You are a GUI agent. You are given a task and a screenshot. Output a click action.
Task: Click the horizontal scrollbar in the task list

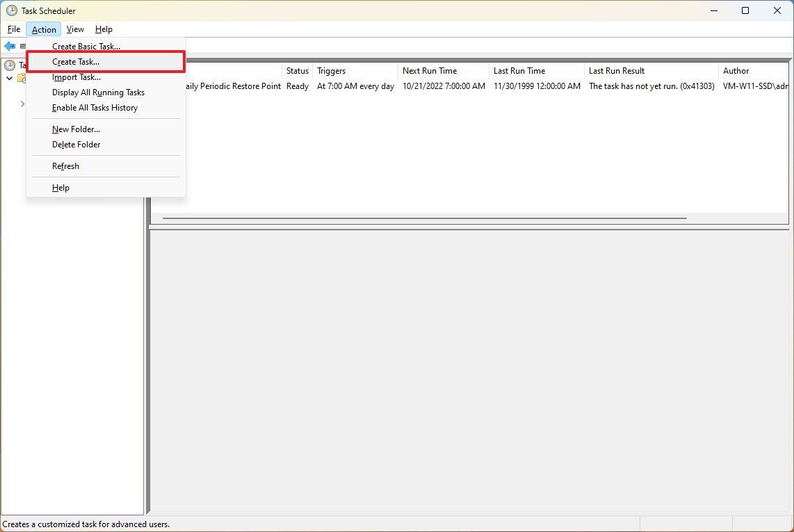click(x=424, y=217)
